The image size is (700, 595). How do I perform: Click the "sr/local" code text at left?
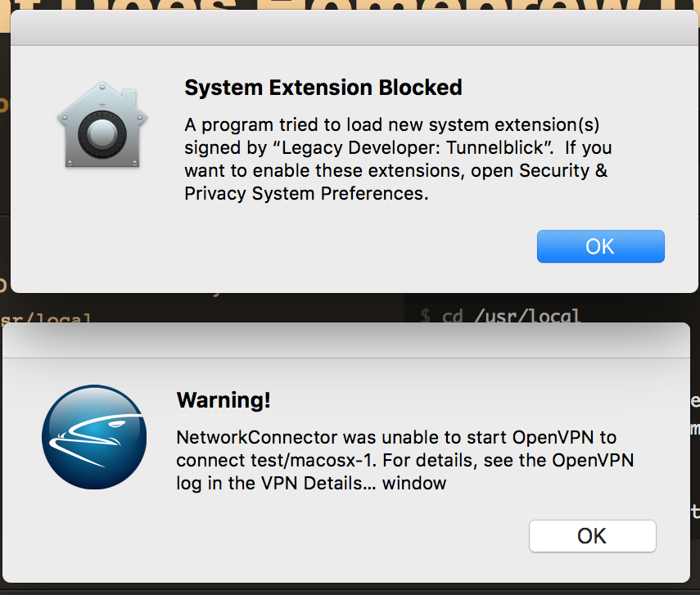(46, 318)
